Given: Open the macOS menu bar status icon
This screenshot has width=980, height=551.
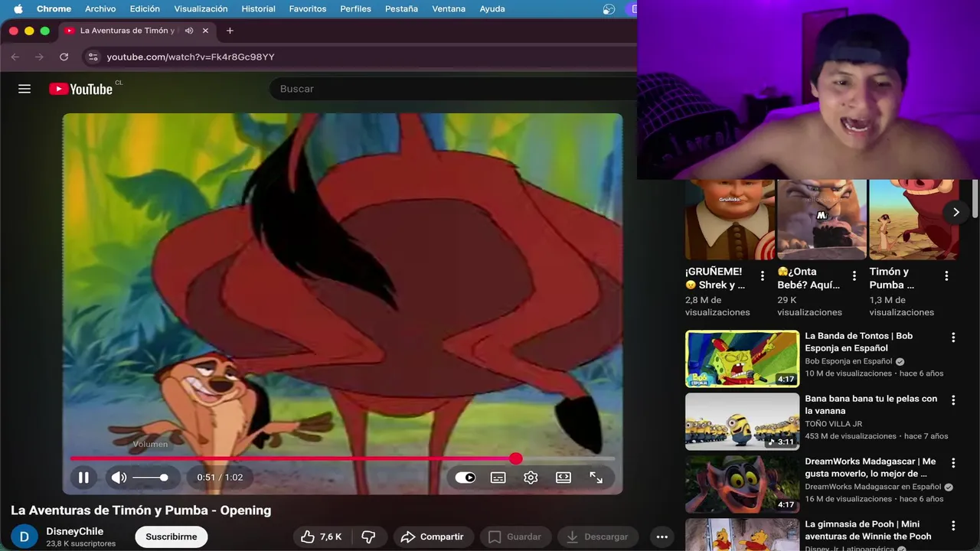Looking at the screenshot, I should (x=609, y=9).
